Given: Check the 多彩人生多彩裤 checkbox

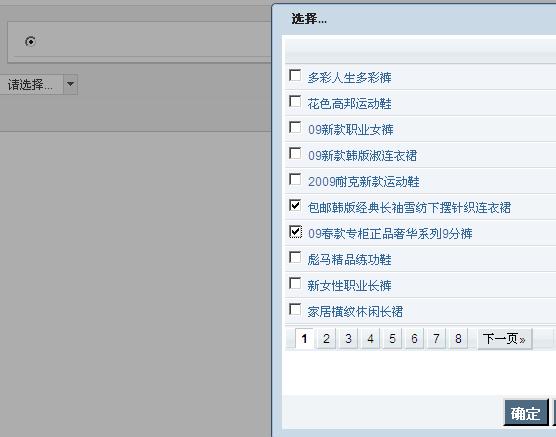Looking at the screenshot, I should coord(295,75).
